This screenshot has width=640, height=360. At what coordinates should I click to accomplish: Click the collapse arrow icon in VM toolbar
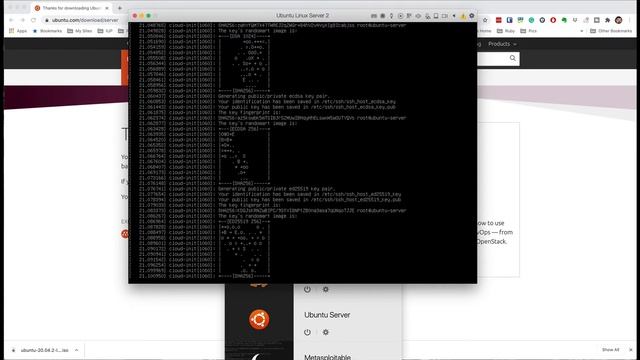point(454,16)
